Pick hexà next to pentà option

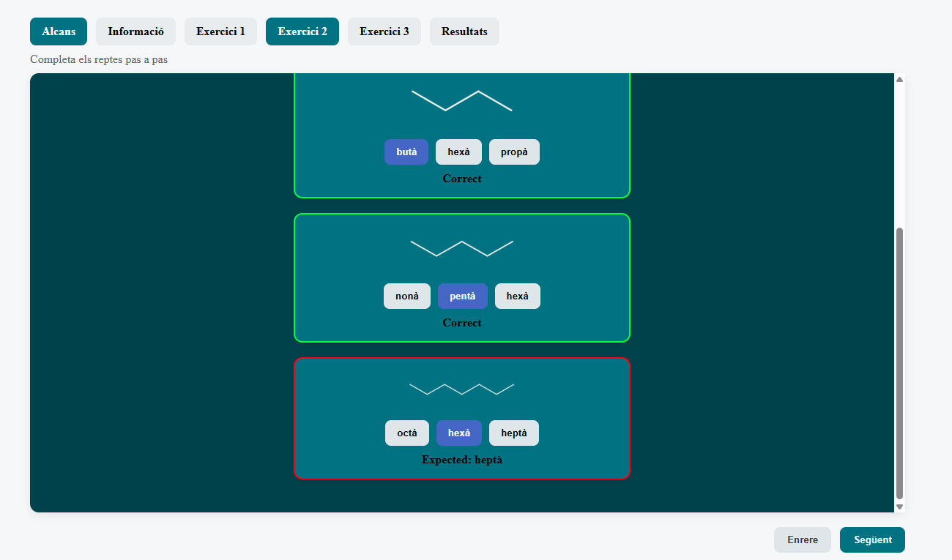coord(518,296)
